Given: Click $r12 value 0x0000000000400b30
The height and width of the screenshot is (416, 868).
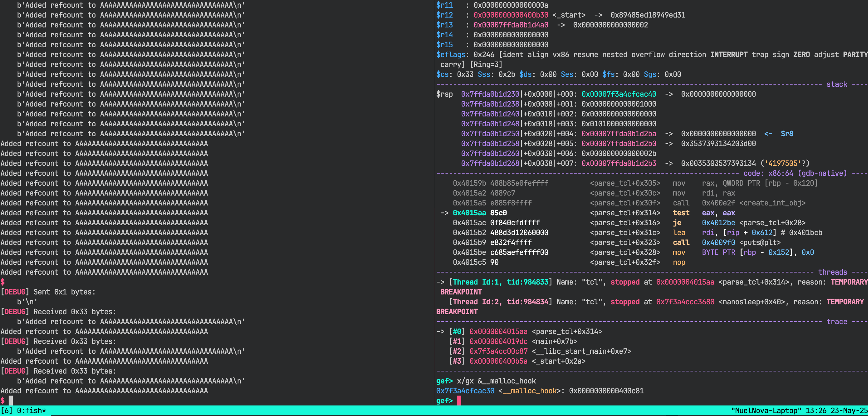Looking at the screenshot, I should [511, 15].
